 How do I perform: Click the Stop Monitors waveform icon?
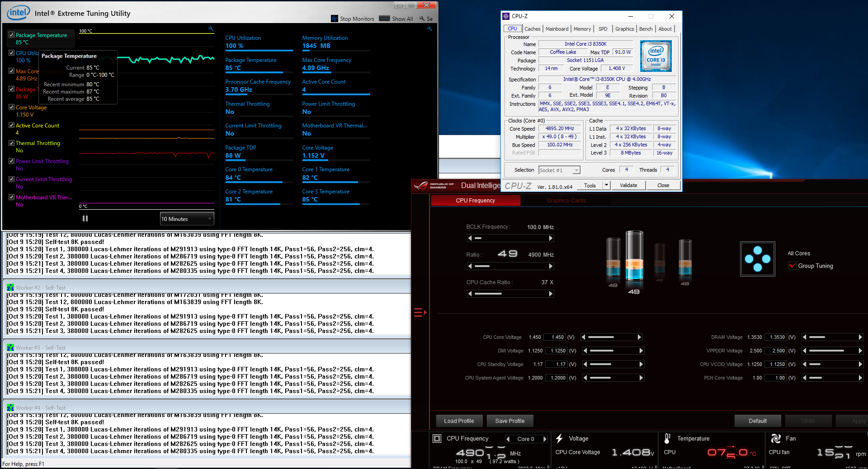coord(335,19)
